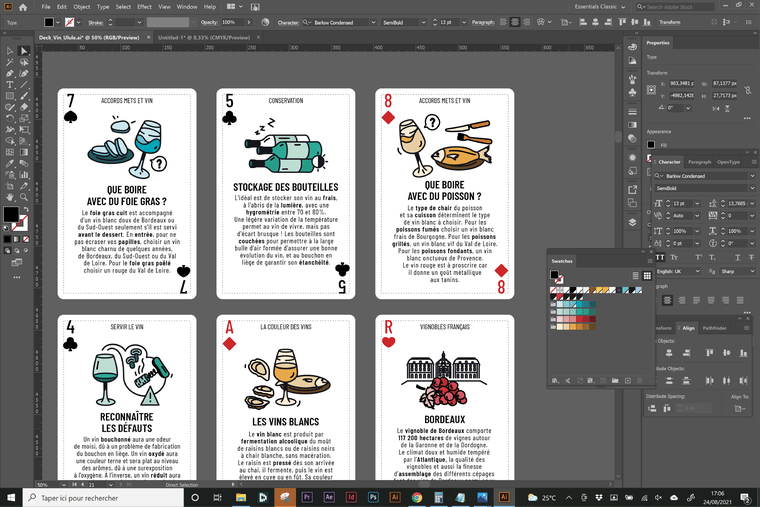This screenshot has width=760, height=507.
Task: Switch to the Untitled-1 document tab
Action: (x=204, y=37)
